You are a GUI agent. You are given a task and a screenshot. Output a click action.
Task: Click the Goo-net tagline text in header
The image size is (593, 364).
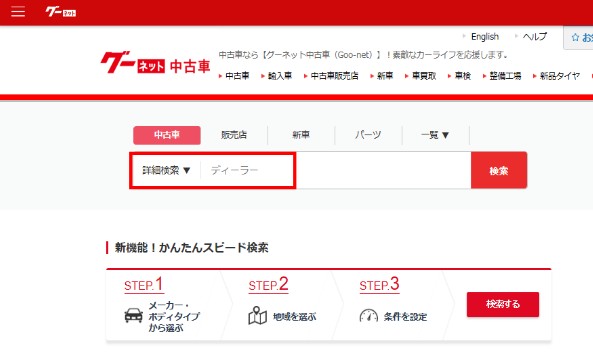[363, 55]
